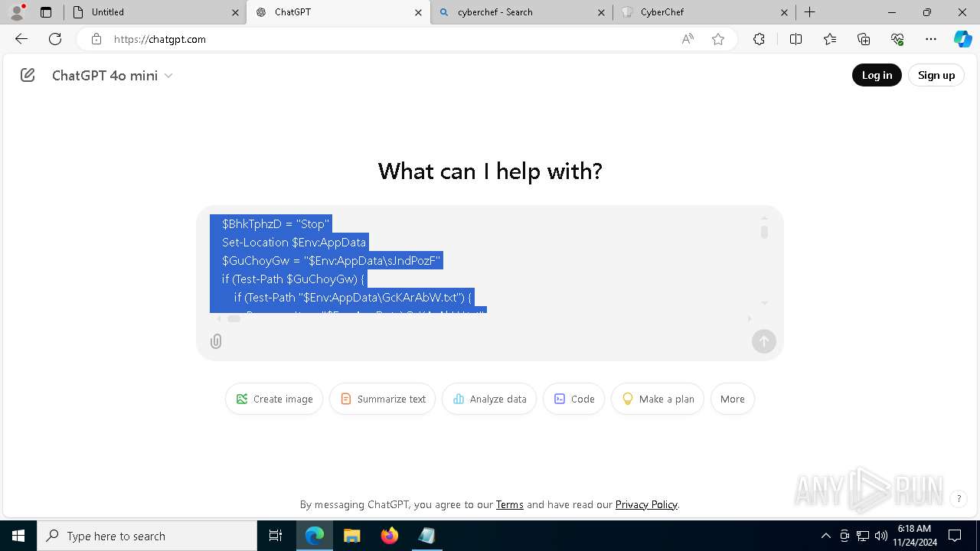Click the prompt scroll-down arrow
This screenshot has height=551, width=980.
pos(764,303)
